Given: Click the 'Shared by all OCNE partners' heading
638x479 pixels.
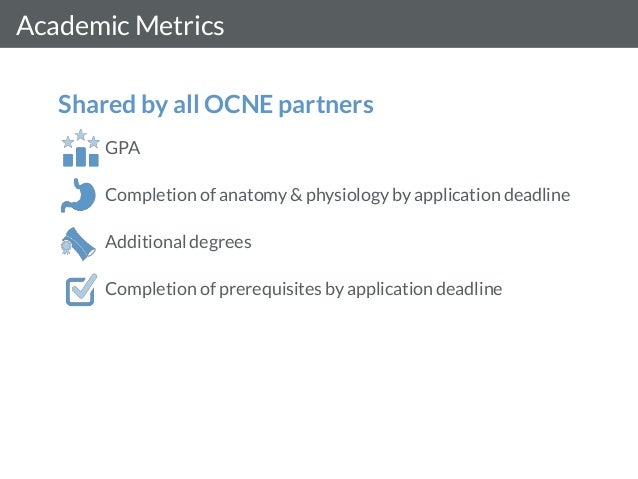Looking at the screenshot, I should (216, 104).
